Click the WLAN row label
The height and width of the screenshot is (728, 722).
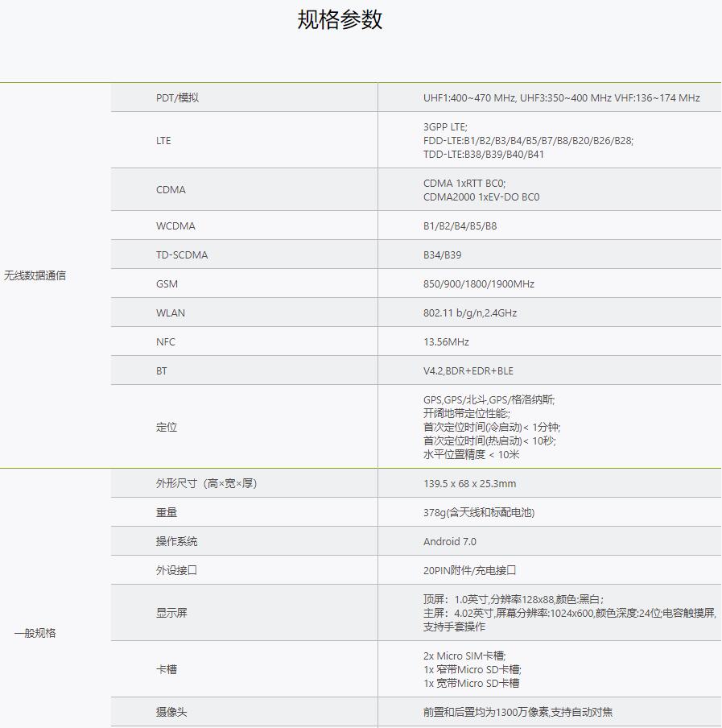coord(171,312)
